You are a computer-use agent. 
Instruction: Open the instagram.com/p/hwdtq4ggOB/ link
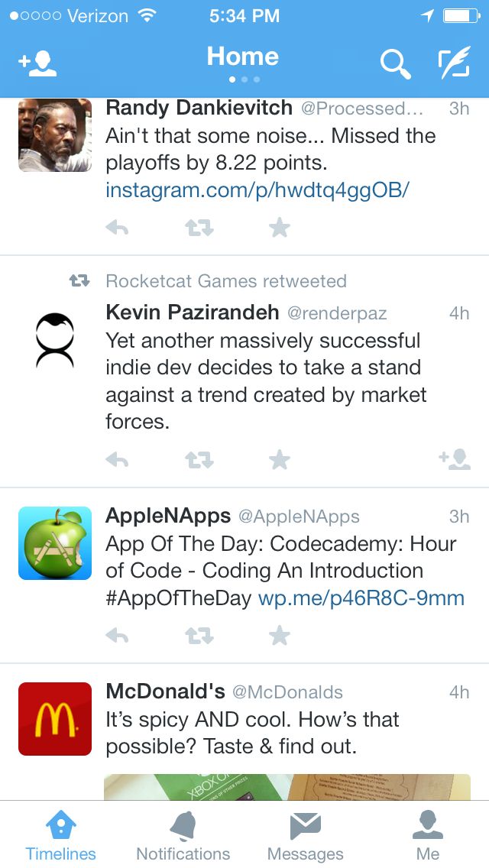click(x=257, y=190)
